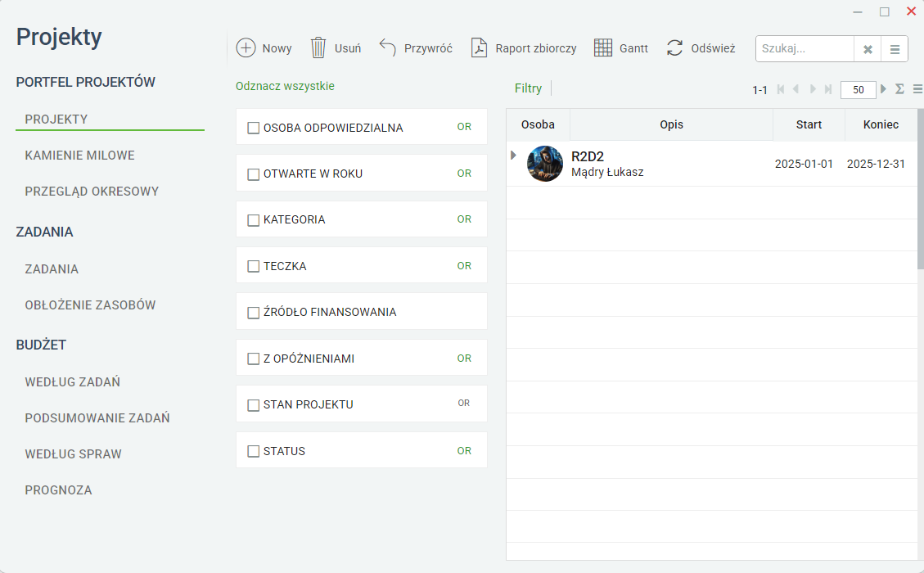Click the PORTFEL PROJEKTÓW heading

85,82
